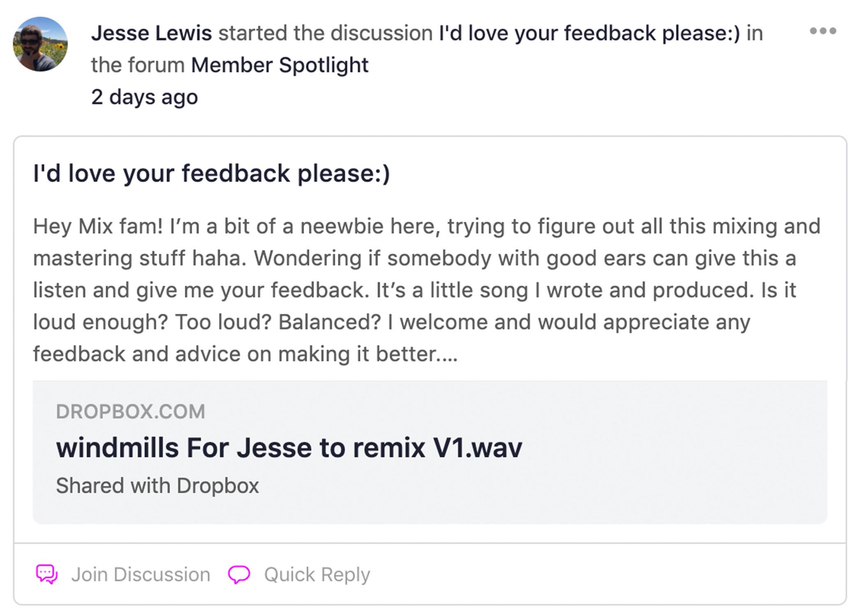Click the "Shared with Dropbox" preview description
The image size is (863, 616).
tap(157, 485)
